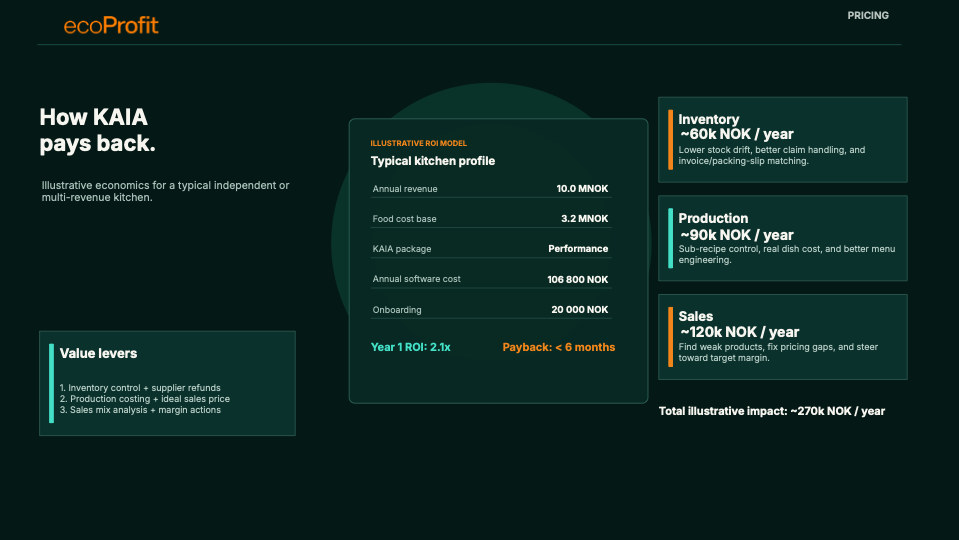
Task: Select the 'Value levers' card title
Action: pos(98,353)
